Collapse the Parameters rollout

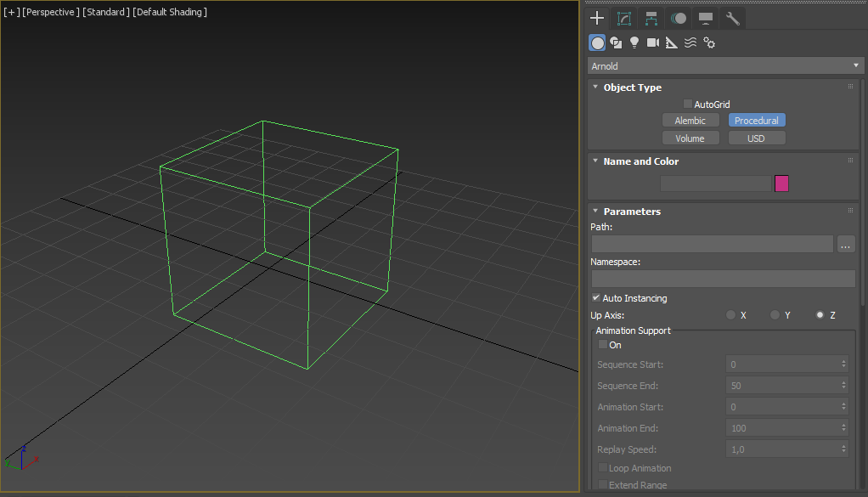coord(595,211)
